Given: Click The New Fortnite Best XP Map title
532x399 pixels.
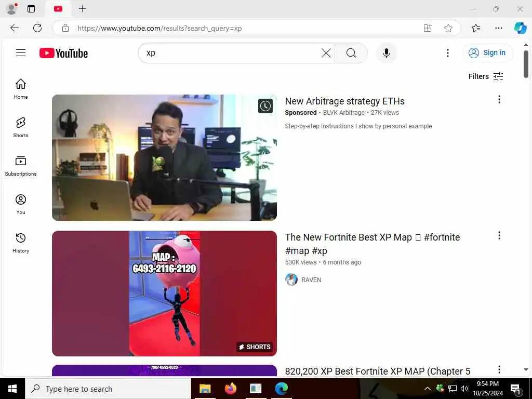Looking at the screenshot, I should (372, 244).
